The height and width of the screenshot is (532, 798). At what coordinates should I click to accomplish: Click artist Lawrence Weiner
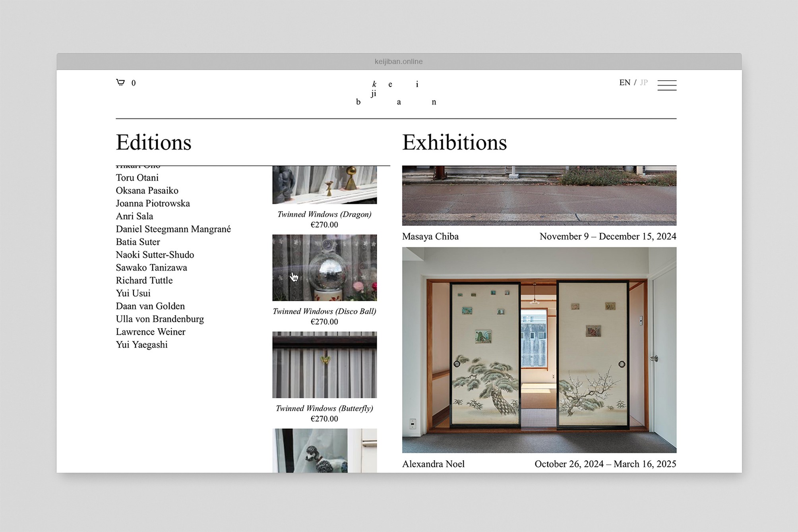[150, 332]
